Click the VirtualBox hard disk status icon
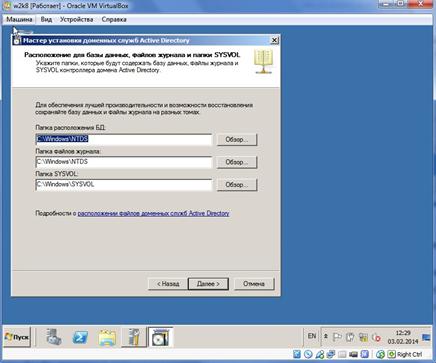 point(297,354)
